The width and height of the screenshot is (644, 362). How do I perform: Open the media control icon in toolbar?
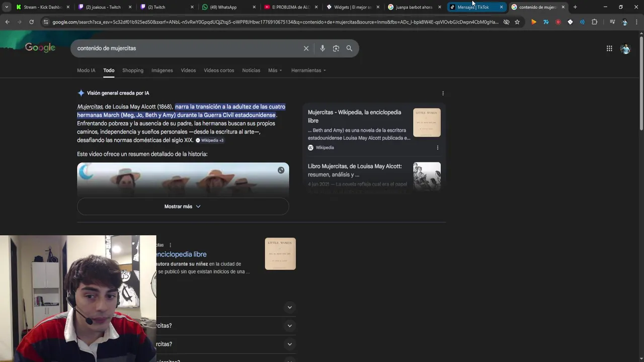(612, 22)
